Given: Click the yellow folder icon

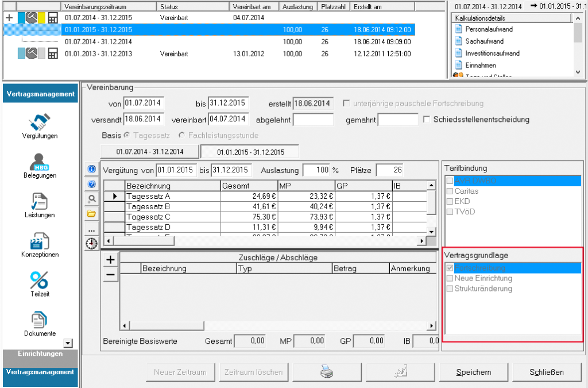Looking at the screenshot, I should click(91, 214).
